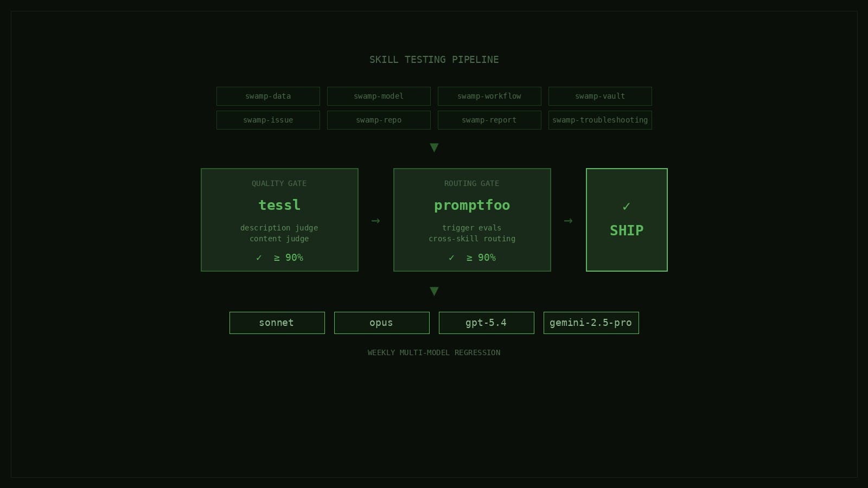
Task: Click the 'description judge' text
Action: (279, 228)
